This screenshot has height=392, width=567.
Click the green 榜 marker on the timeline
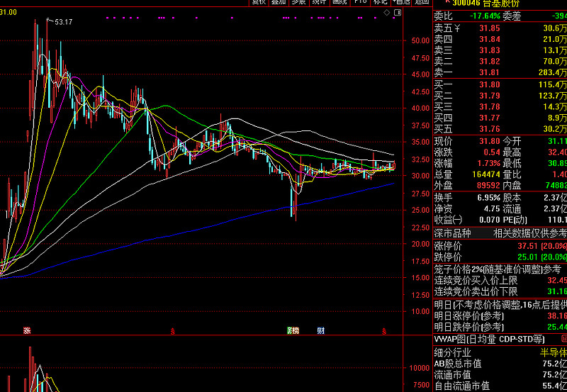[293, 330]
